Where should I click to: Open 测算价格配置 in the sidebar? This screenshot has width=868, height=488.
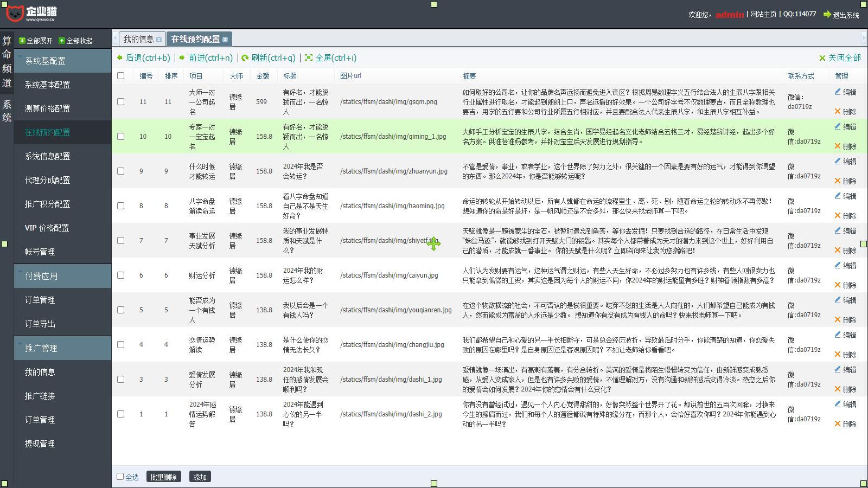tap(47, 108)
